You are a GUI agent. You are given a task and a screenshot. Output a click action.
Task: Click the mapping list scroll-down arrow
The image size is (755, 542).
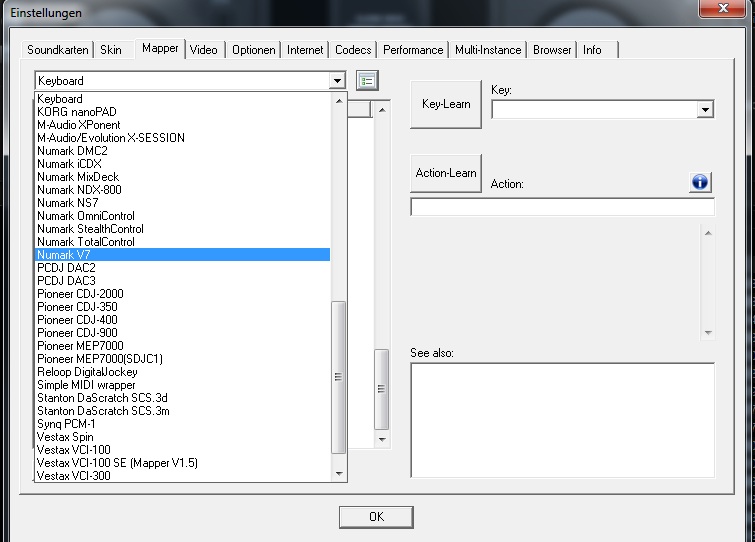[382, 439]
